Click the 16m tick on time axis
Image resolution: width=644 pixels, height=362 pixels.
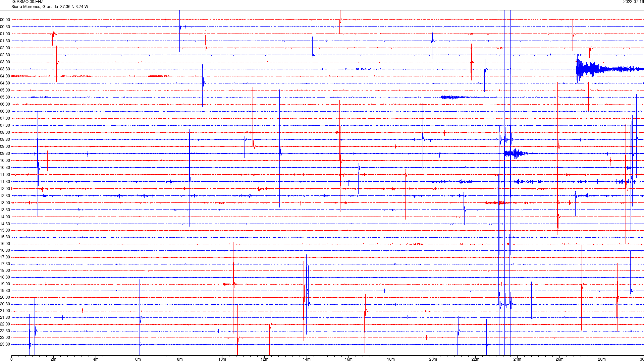pyautogui.click(x=349, y=359)
